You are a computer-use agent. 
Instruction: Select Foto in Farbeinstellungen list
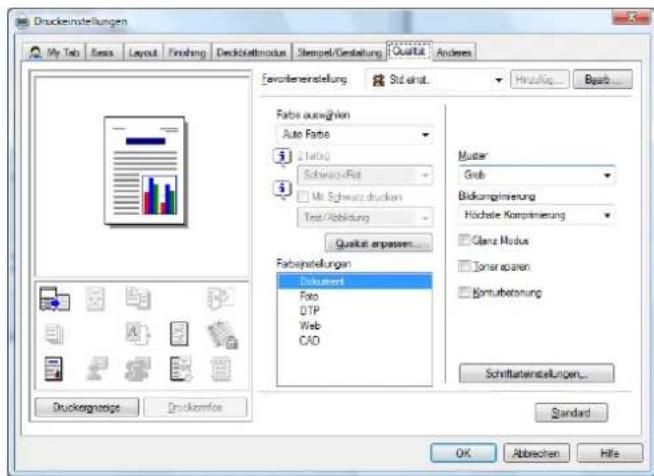(355, 296)
